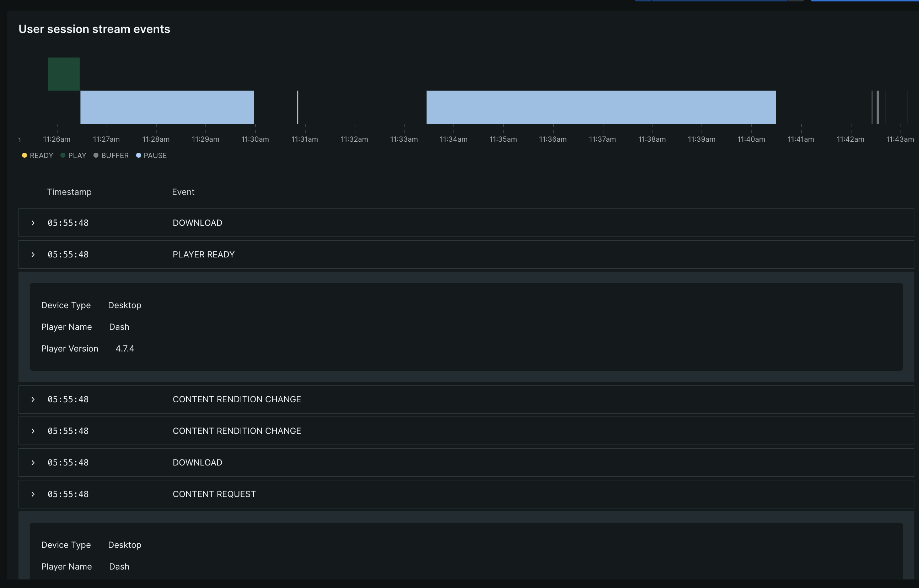Toggle the READY legend series
This screenshot has height=588, width=919.
click(41, 156)
